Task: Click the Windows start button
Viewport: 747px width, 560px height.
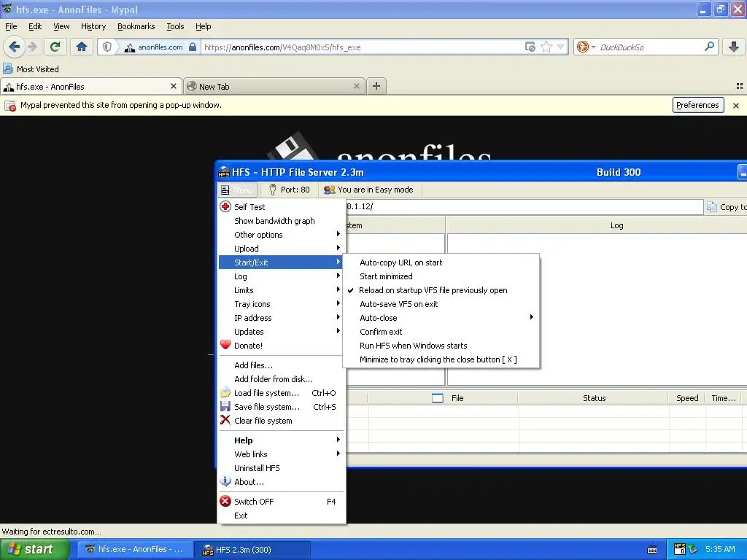Action: pos(34,549)
